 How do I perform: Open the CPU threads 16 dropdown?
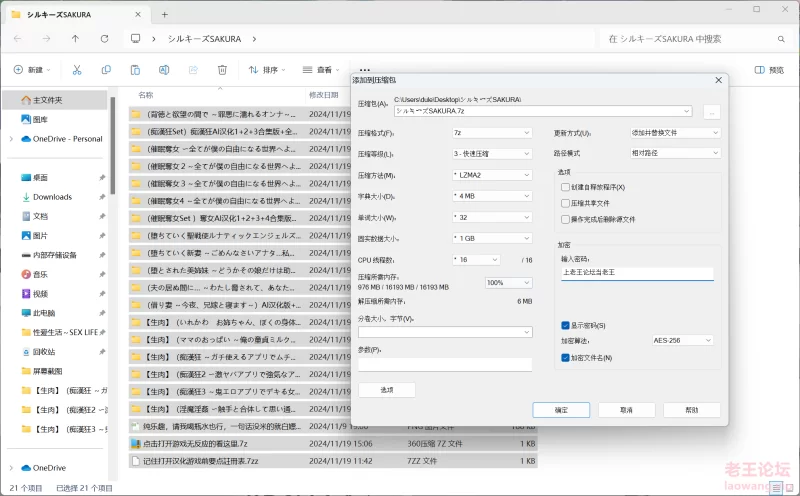pos(476,260)
